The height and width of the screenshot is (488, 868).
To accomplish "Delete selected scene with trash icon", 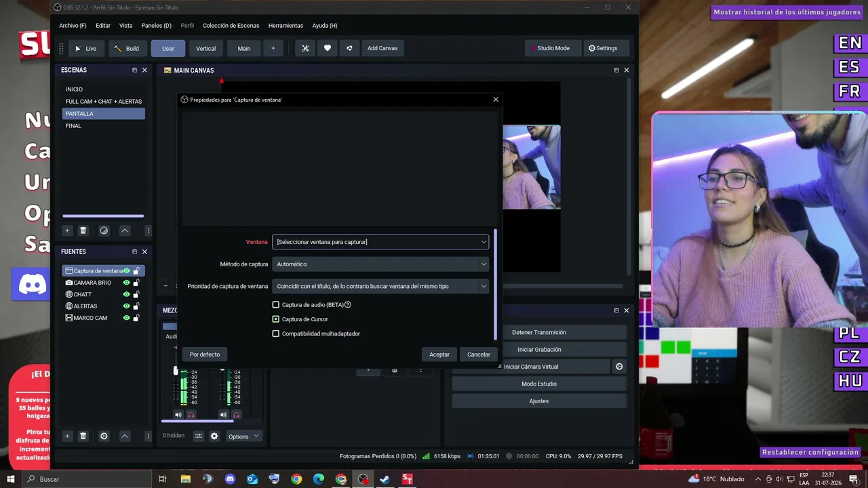I will (83, 230).
